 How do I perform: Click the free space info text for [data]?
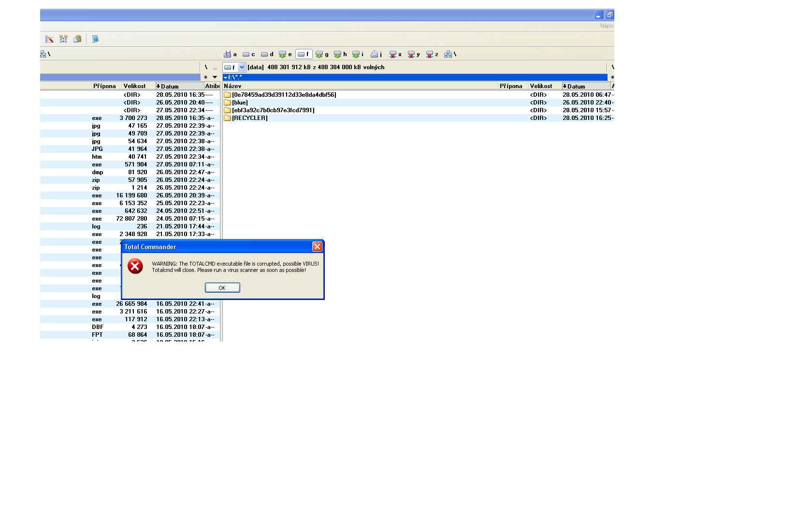point(316,67)
